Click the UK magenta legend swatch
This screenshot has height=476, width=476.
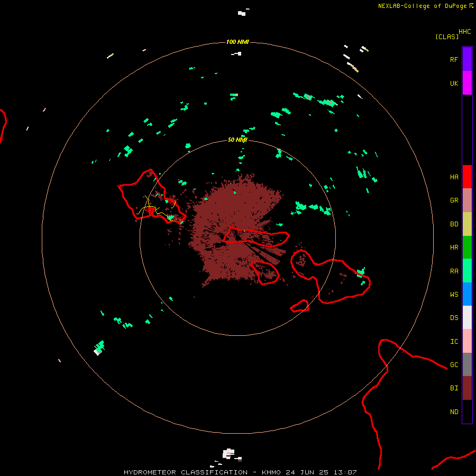click(467, 83)
